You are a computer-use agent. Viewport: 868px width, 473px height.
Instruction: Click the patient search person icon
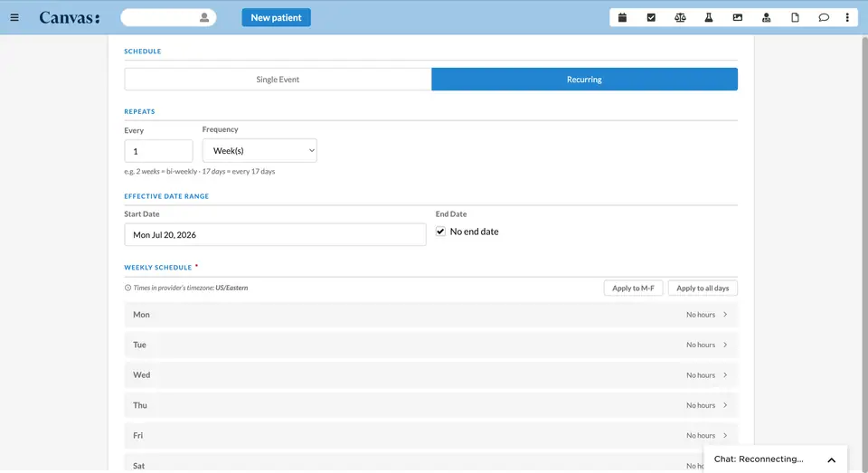[x=204, y=18]
